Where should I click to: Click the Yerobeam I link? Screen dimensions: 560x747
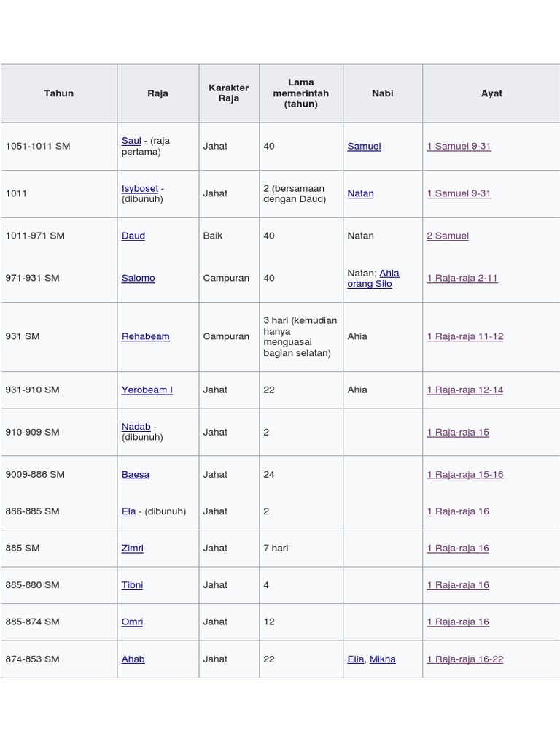tap(147, 390)
